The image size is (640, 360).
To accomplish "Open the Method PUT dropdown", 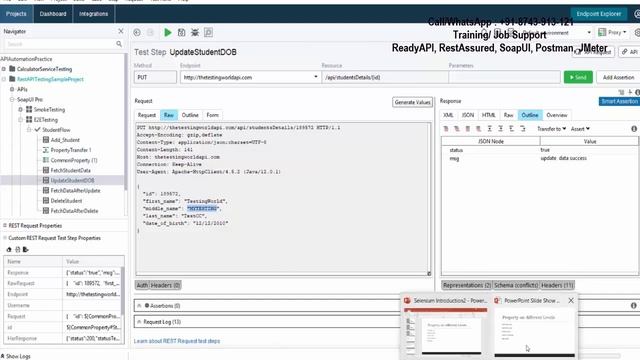I will (155, 77).
